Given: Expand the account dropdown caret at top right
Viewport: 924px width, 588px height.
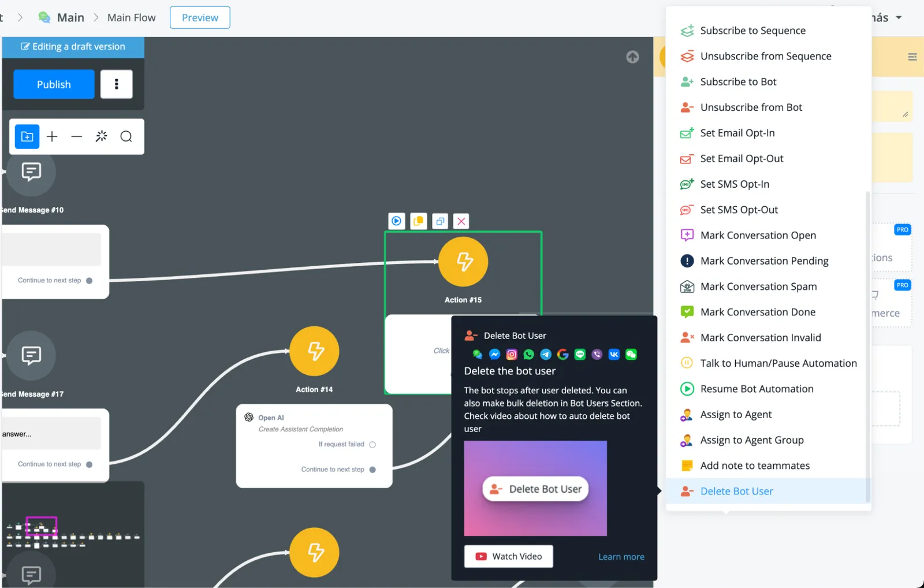Looking at the screenshot, I should (x=899, y=18).
